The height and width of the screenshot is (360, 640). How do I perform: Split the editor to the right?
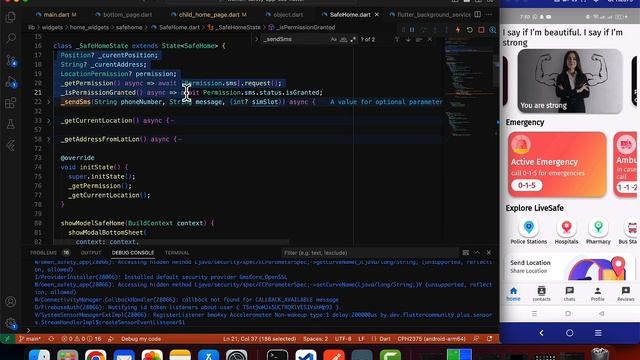click(x=478, y=14)
